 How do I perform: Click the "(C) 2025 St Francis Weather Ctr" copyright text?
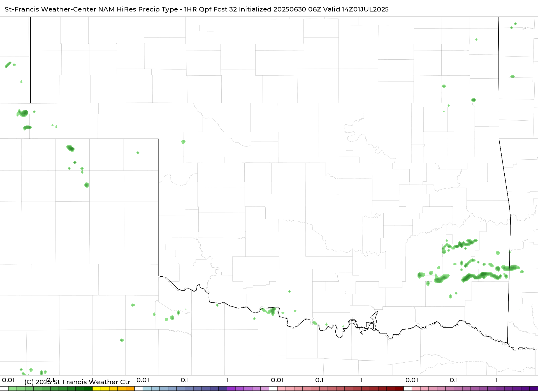(77, 382)
